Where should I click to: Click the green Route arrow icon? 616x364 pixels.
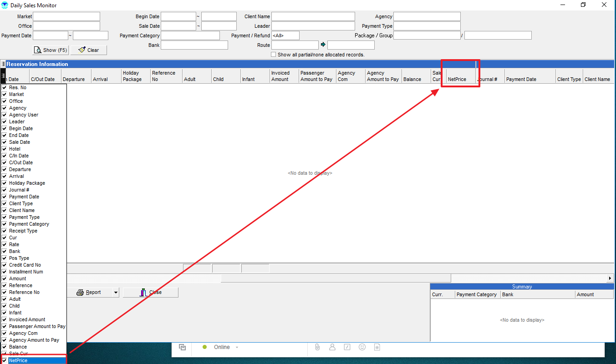[x=323, y=45]
